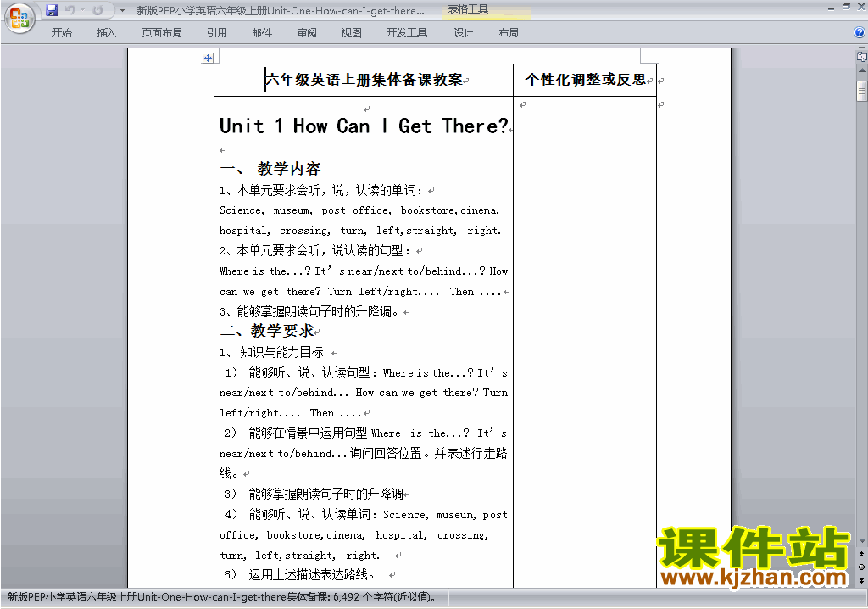Image resolution: width=868 pixels, height=609 pixels.
Task: Click the line 6）运用上述描述表达路线
Action: [299, 574]
